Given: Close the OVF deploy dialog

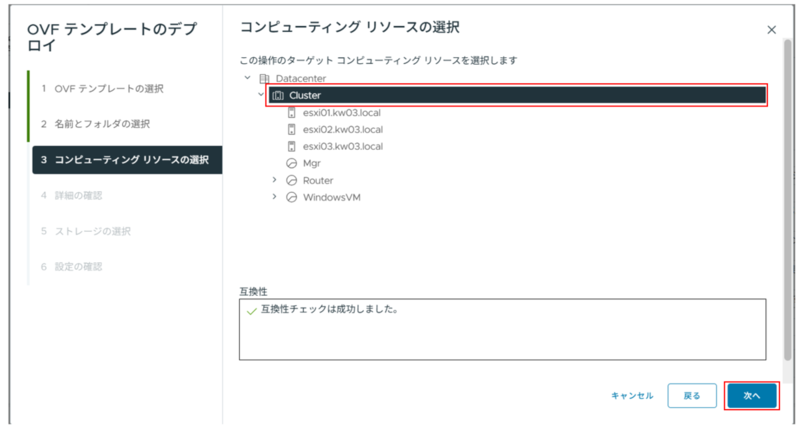Looking at the screenshot, I should (771, 30).
